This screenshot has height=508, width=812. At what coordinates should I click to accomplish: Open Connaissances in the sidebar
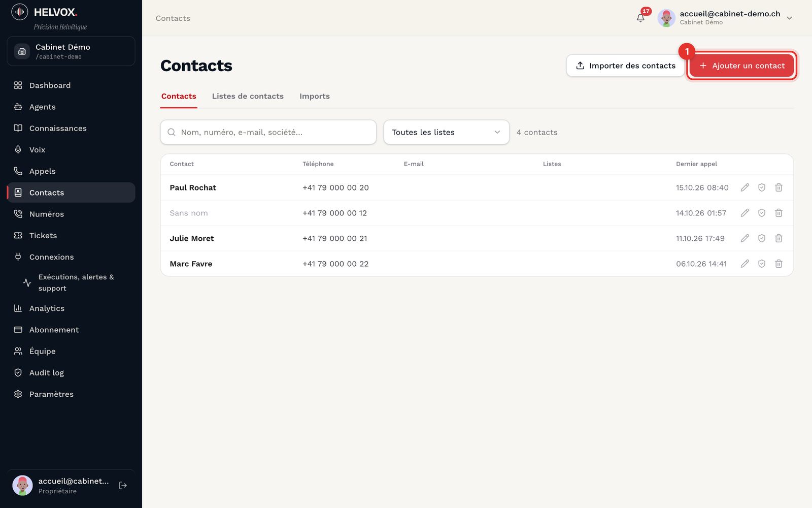71,128
